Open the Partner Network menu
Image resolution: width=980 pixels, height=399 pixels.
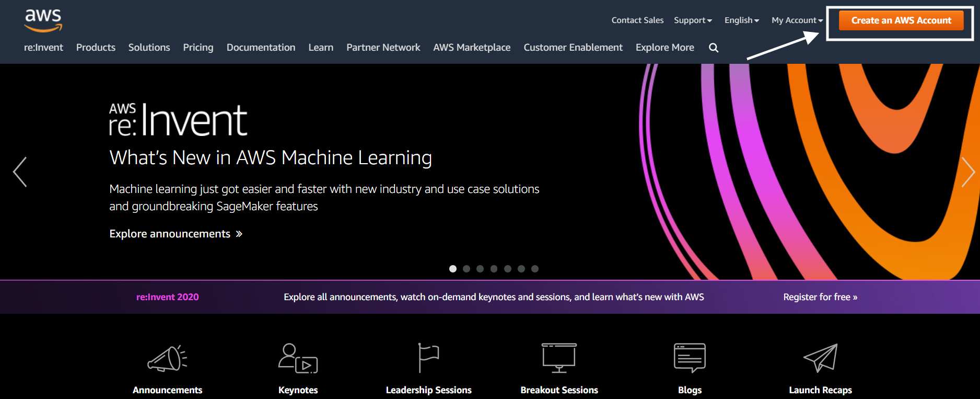pos(383,48)
